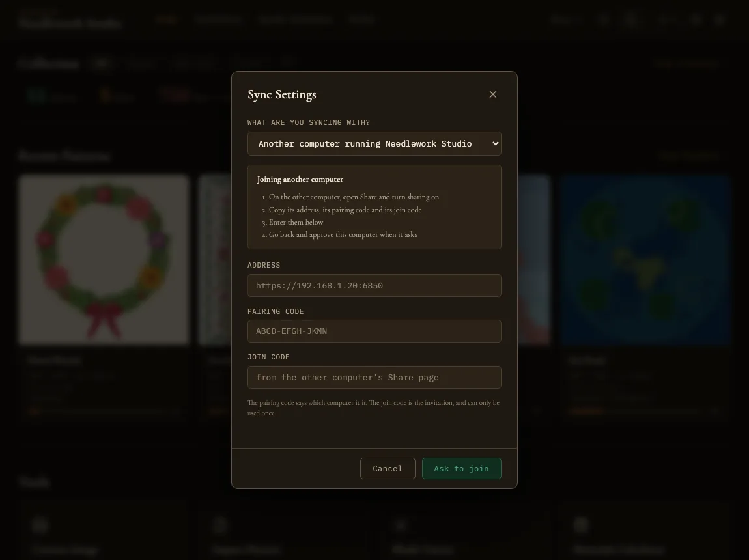Click into the Pairing Code field

point(374,331)
